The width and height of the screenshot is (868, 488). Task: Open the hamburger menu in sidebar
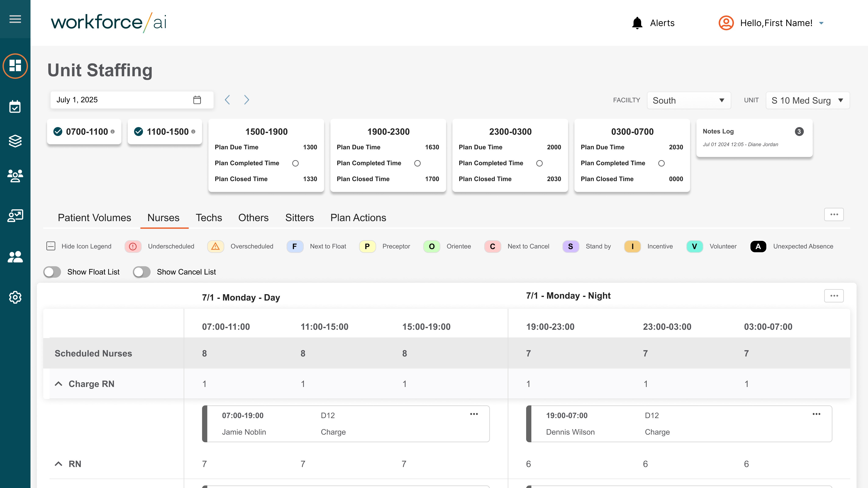15,19
